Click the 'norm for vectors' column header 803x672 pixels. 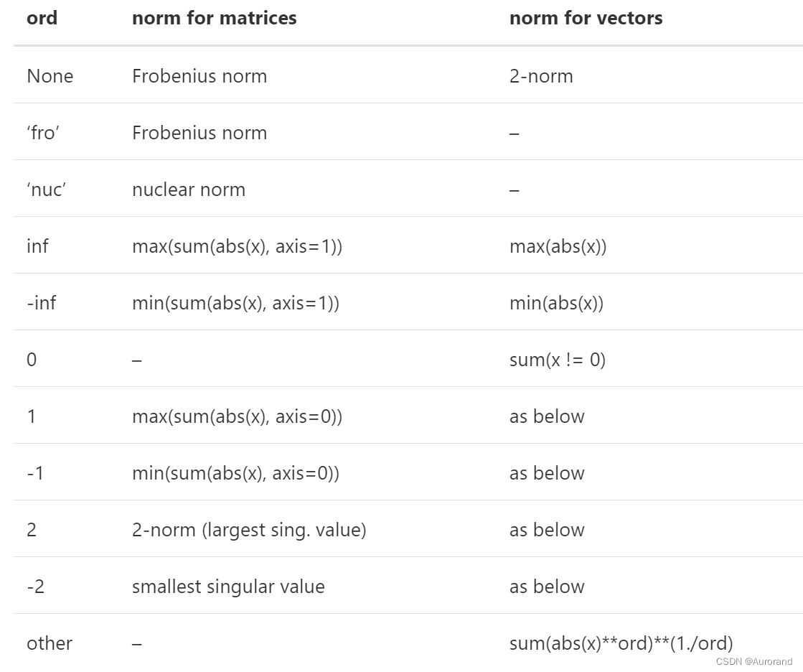[x=586, y=18]
